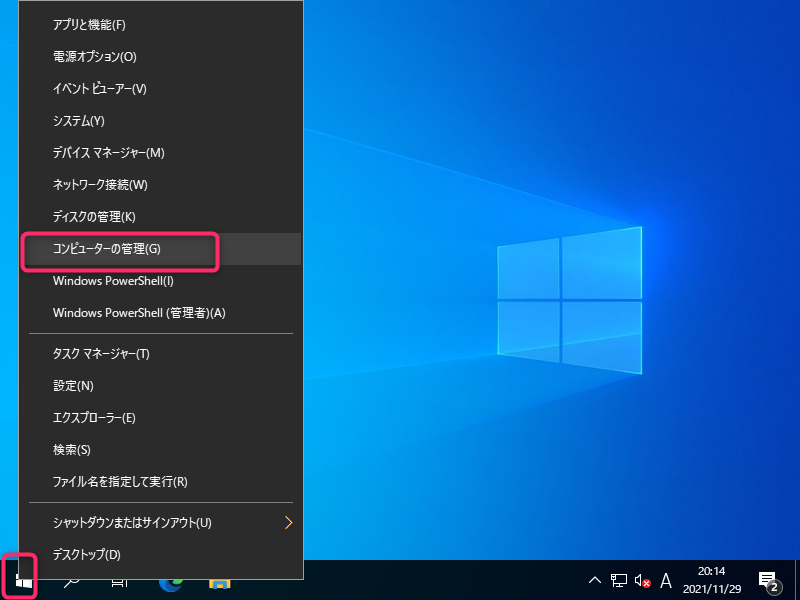This screenshot has height=600, width=800.
Task: Click the Windows Start button
Action: (x=22, y=581)
